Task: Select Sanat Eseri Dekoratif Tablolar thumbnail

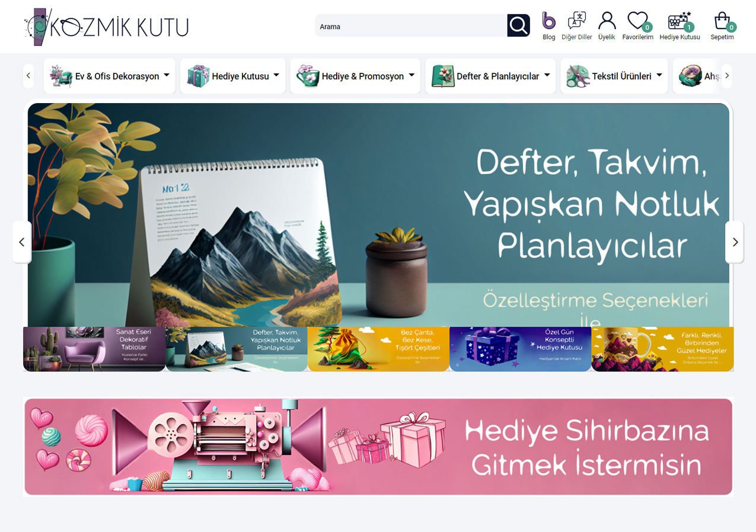Action: [x=94, y=350]
